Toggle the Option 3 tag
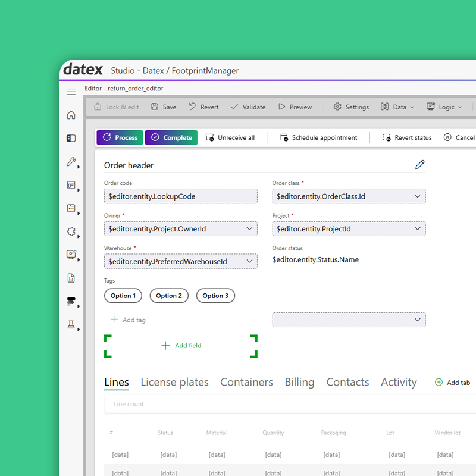This screenshot has height=476, width=476. point(215,296)
